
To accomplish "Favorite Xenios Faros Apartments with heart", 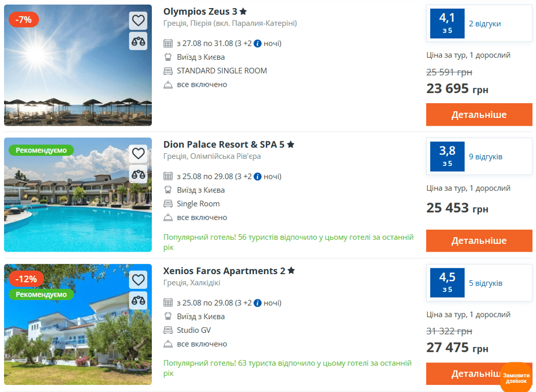I will pos(138,280).
